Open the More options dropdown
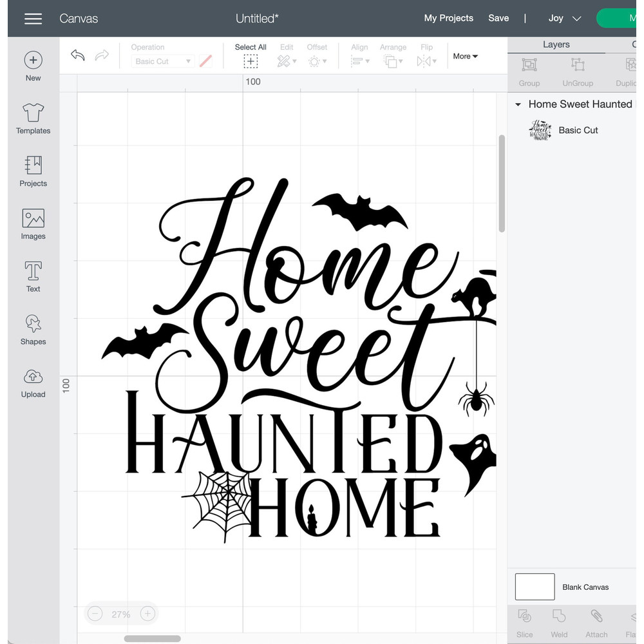644x644 pixels. (x=465, y=57)
